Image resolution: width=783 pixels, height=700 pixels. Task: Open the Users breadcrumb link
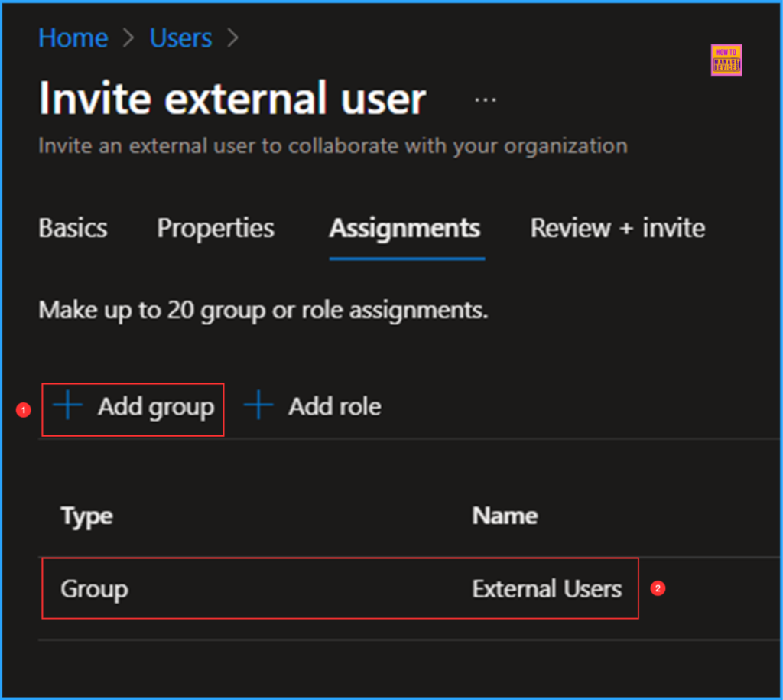180,37
